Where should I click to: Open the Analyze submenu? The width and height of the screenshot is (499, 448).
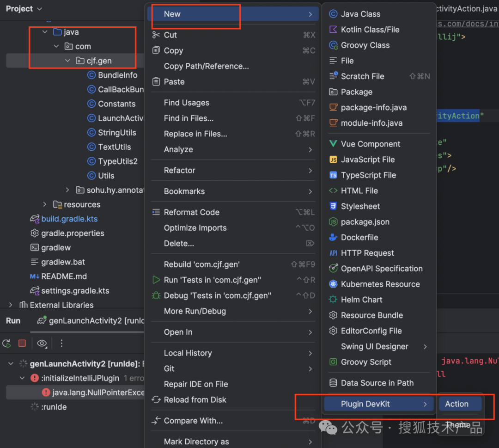(x=233, y=149)
